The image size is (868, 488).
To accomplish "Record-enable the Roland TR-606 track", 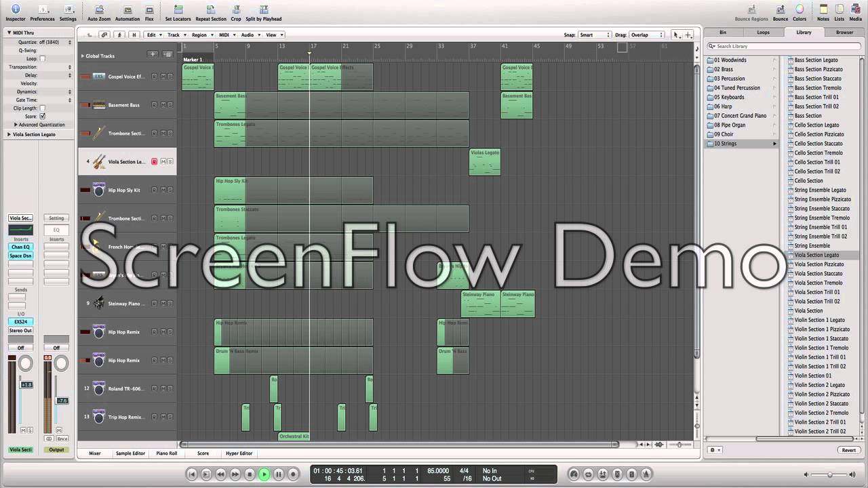I will 154,388.
